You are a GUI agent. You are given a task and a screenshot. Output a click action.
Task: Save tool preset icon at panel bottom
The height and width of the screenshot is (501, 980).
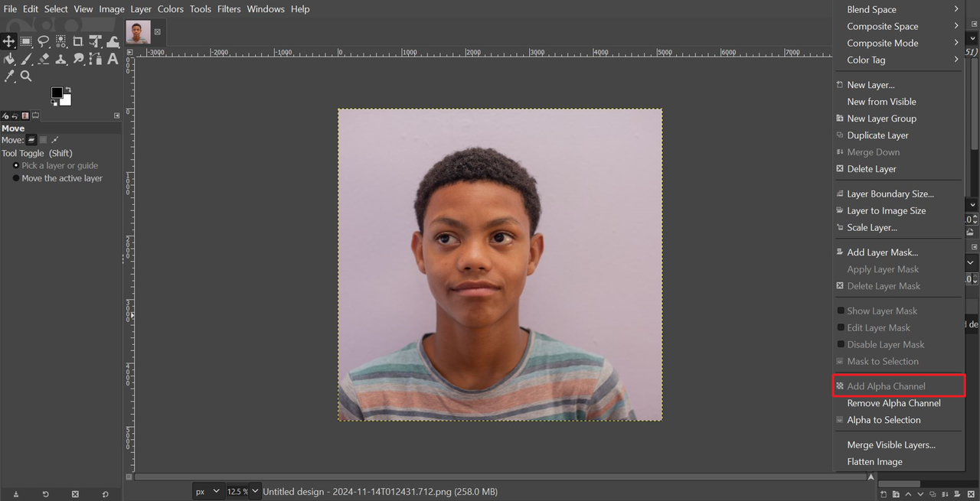point(16,494)
